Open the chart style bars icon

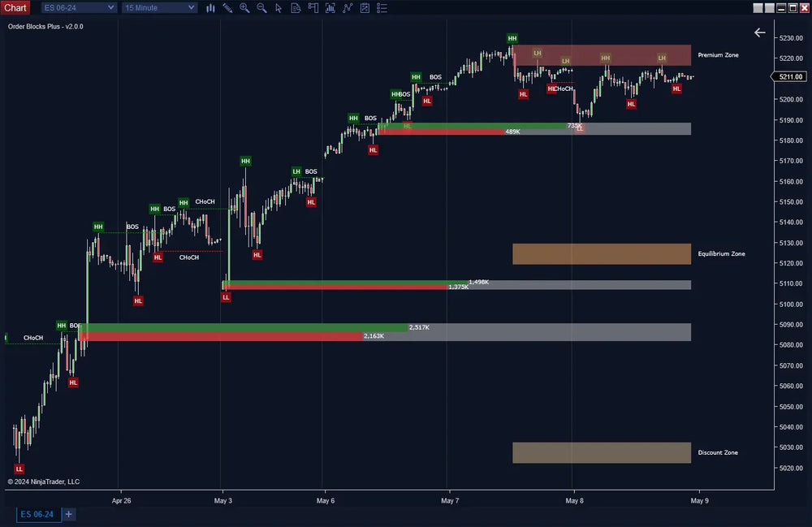point(210,8)
